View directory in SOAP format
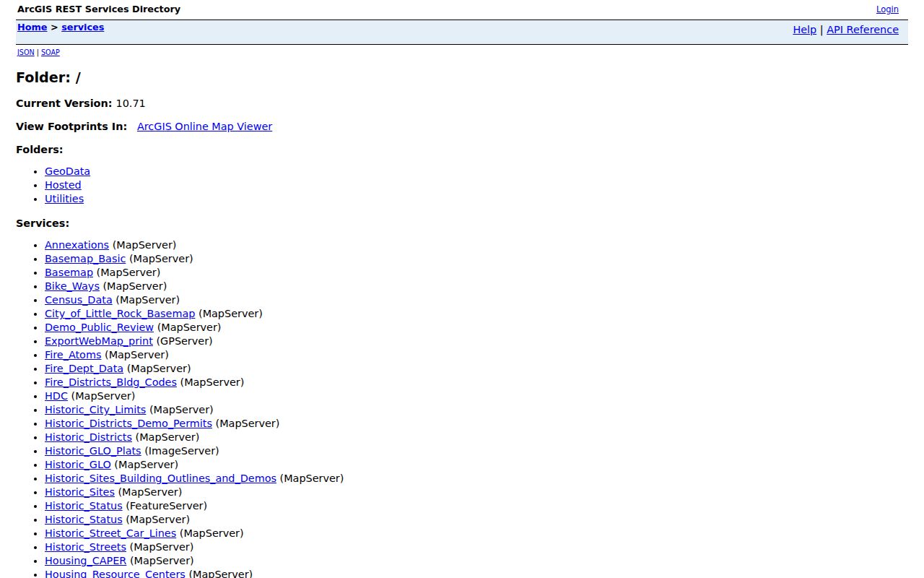This screenshot has height=578, width=924. pos(50,53)
